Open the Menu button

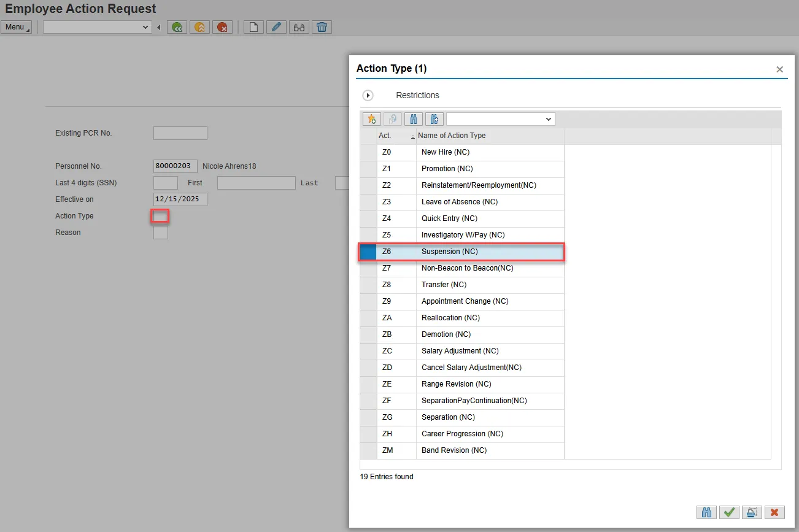[x=16, y=27]
